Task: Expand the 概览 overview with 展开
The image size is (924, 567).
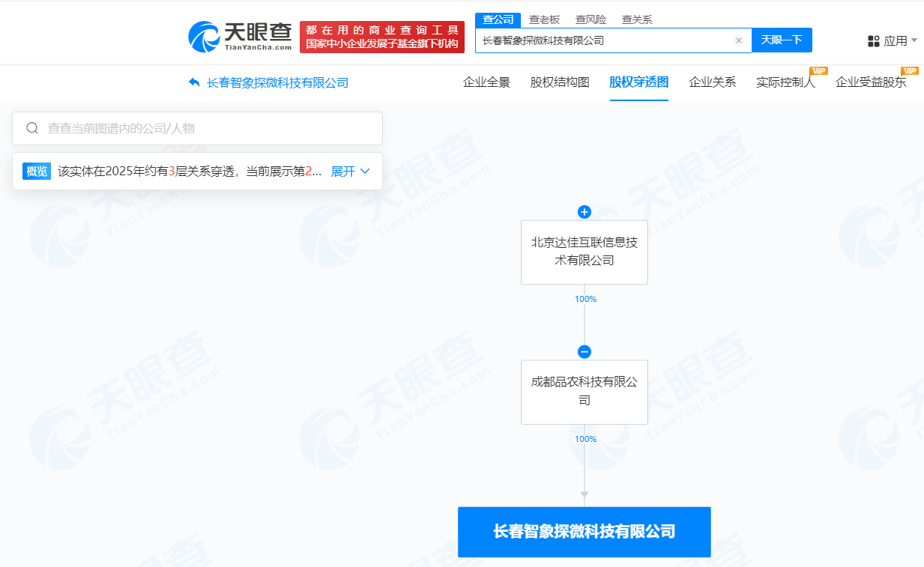Action: [x=350, y=172]
